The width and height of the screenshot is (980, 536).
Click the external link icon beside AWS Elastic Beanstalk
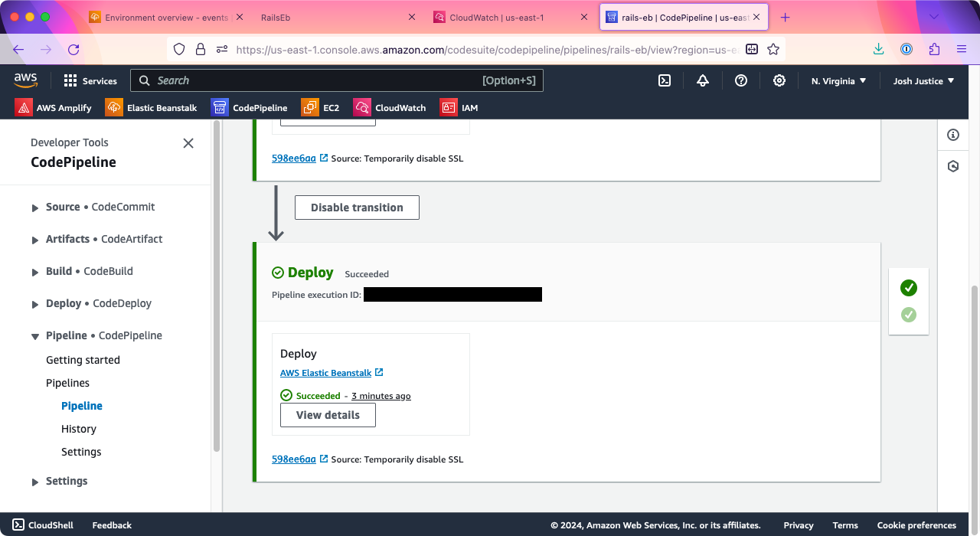(x=379, y=373)
